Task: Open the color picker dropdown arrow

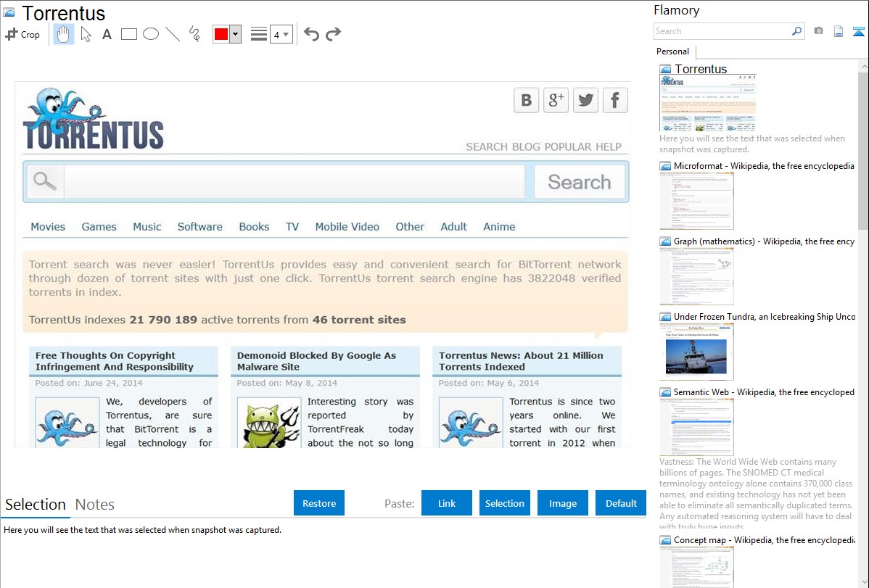Action: tap(235, 34)
